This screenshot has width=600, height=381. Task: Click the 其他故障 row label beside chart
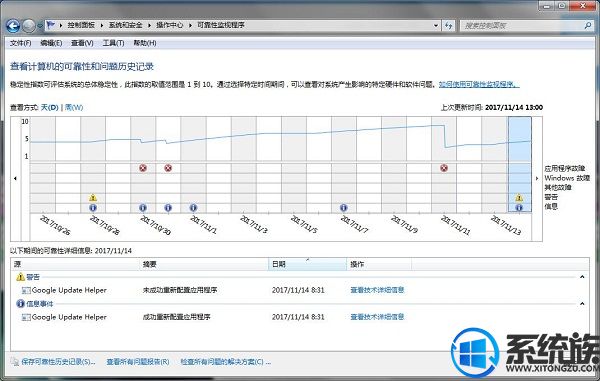[558, 187]
